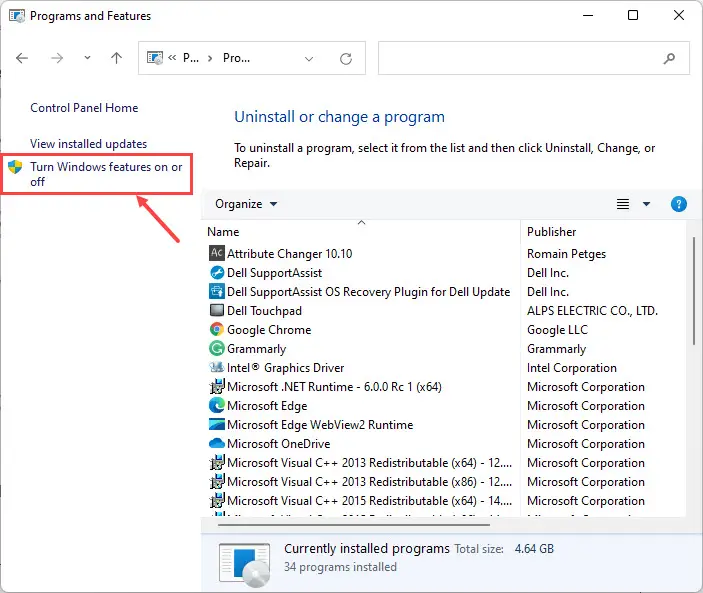The height and width of the screenshot is (593, 703).
Task: Click the vertical scrollbar of program list
Action: (x=694, y=291)
